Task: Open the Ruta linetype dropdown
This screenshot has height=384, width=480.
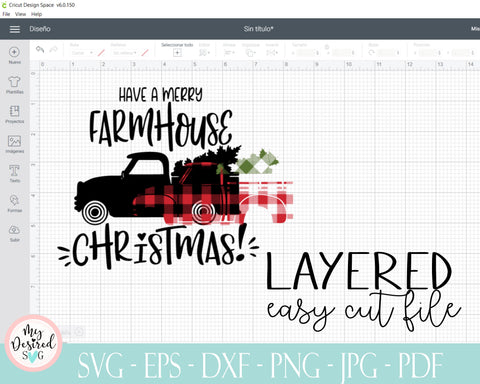Action: (82, 53)
